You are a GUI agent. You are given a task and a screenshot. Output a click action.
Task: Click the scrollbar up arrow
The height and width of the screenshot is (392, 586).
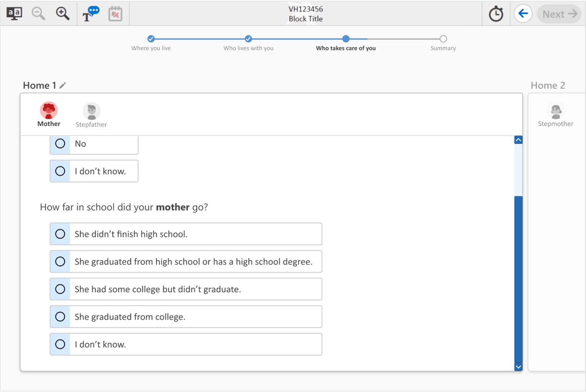pyautogui.click(x=518, y=140)
